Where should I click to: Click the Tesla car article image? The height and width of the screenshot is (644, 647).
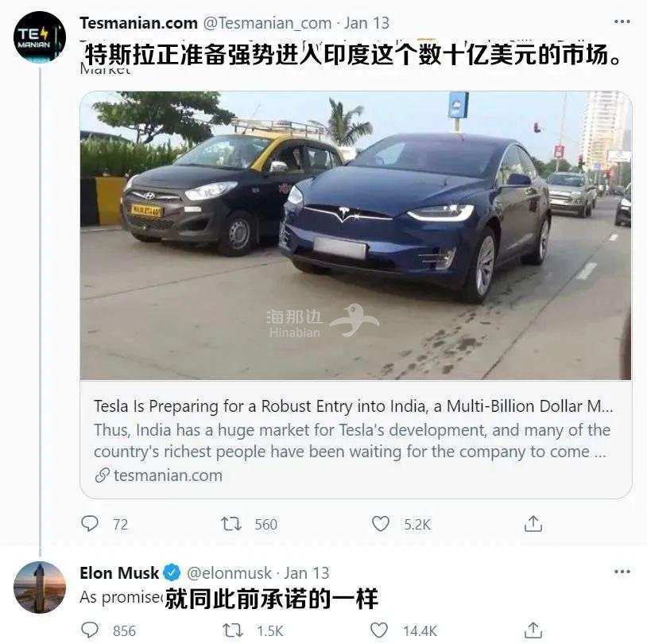click(355, 235)
